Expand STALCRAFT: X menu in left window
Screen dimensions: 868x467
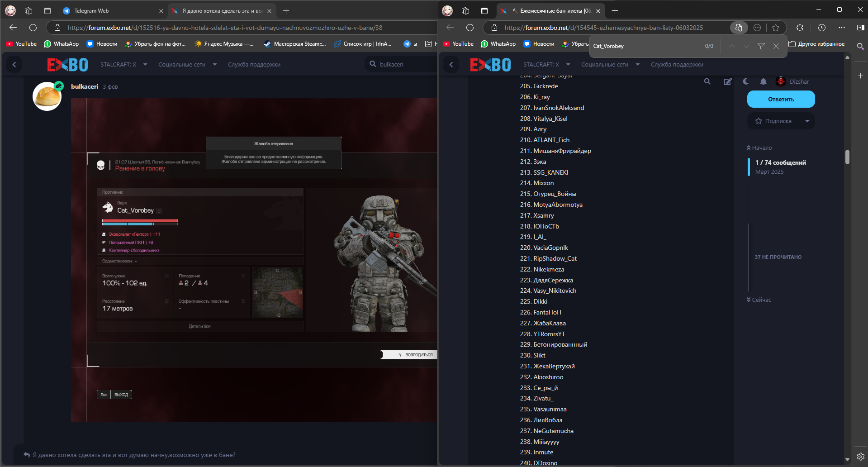[x=123, y=65]
